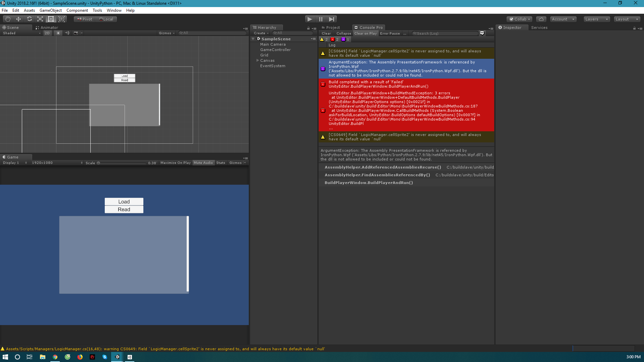This screenshot has width=644, height=362.
Task: Open the Window menu
Action: click(x=113, y=10)
